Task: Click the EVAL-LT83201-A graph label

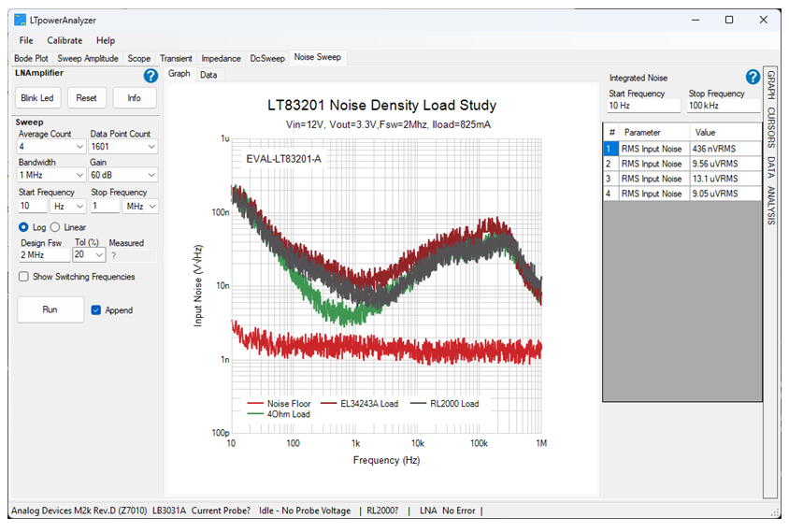Action: (x=283, y=159)
